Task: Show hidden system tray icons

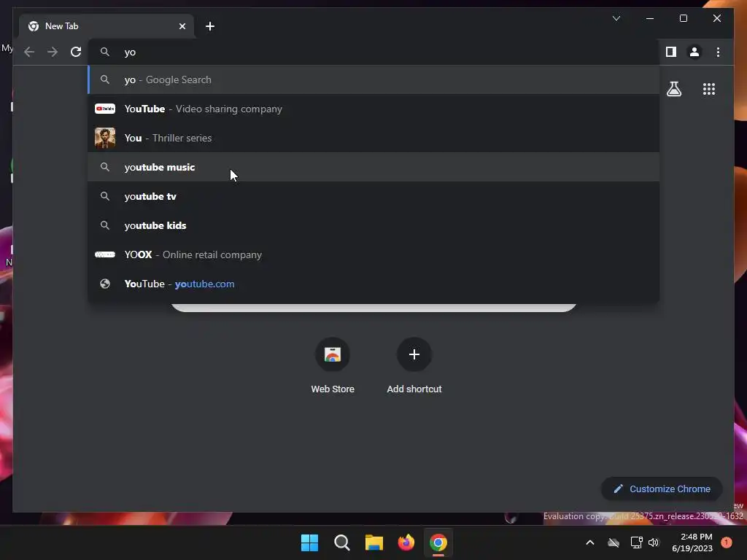Action: click(589, 542)
